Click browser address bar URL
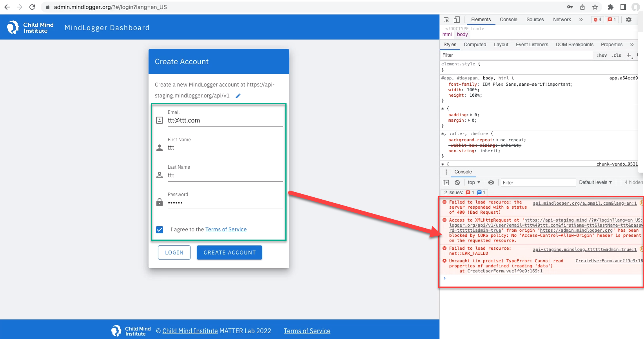The image size is (644, 339). click(x=111, y=7)
